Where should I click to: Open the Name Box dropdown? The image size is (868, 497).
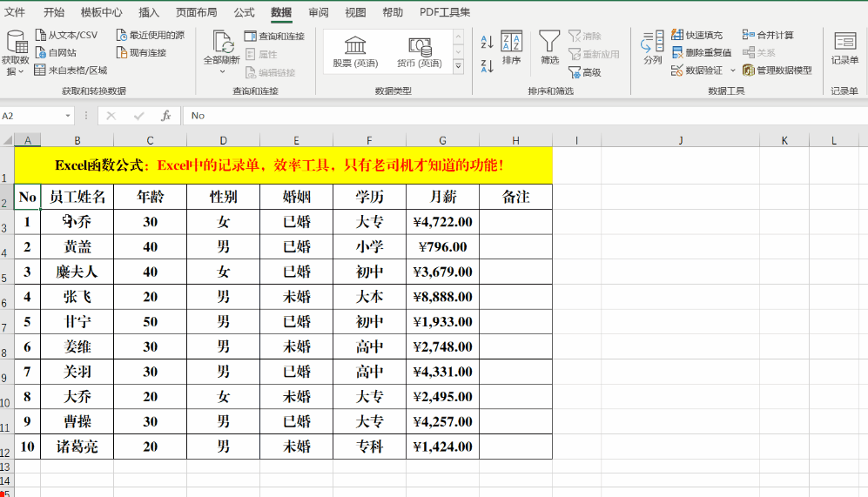pos(68,116)
